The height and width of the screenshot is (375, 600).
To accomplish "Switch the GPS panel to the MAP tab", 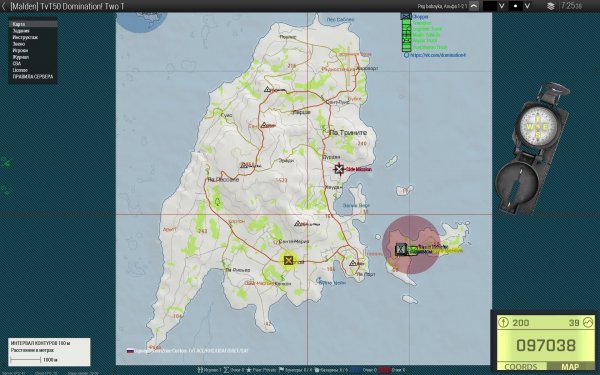I will click(570, 367).
